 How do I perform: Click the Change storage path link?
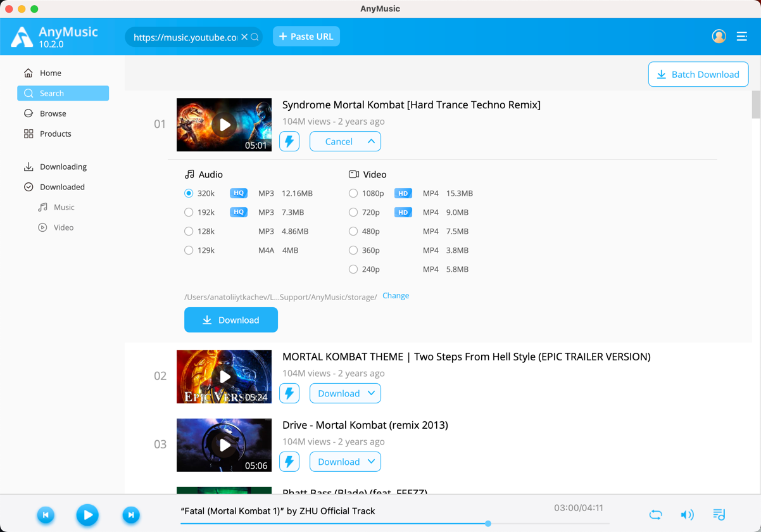click(x=396, y=296)
